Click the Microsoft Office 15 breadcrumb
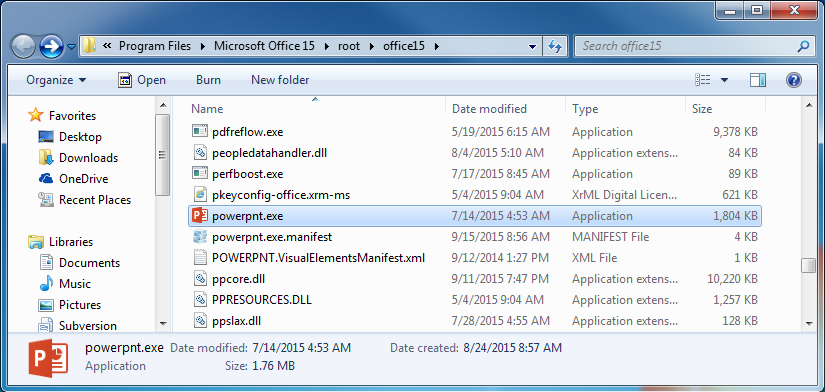 264,46
